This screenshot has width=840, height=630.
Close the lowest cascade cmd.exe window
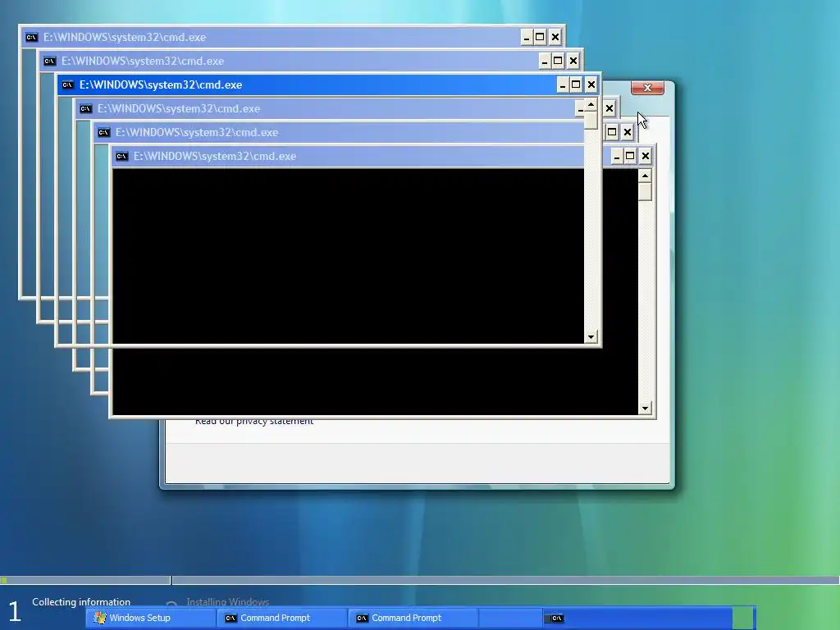tap(646, 157)
